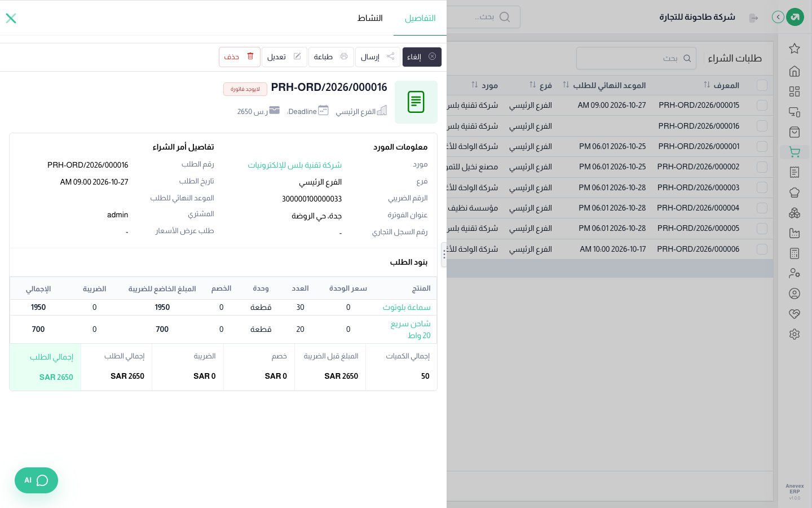This screenshot has width=812, height=508.
Task: Click the green document order icon
Action: point(416,102)
